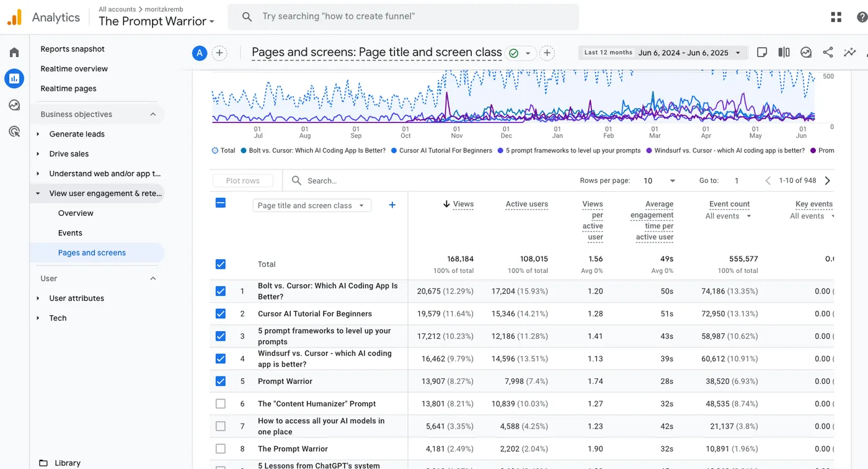The image size is (868, 469).
Task: Click the Google Analytics logo
Action: pos(15,17)
